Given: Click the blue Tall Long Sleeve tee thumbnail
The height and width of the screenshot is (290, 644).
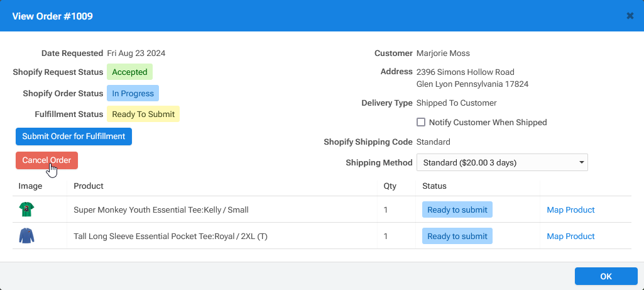Looking at the screenshot, I should 26,236.
